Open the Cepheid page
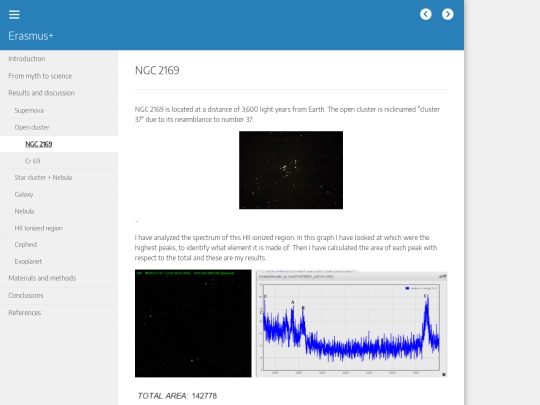540x405 pixels. [x=59, y=245]
